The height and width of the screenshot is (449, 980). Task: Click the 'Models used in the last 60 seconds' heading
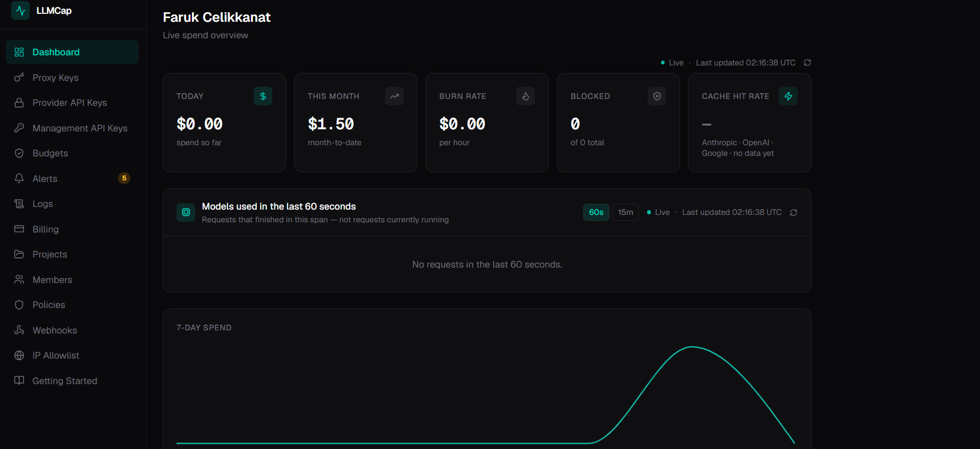coord(279,206)
